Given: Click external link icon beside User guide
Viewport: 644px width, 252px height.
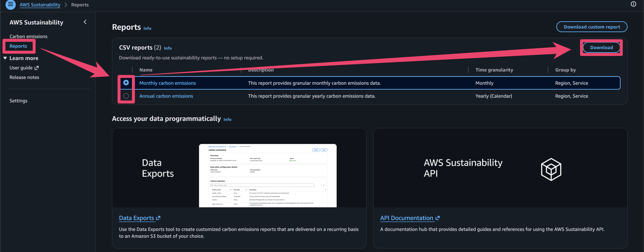Looking at the screenshot, I should click(37, 68).
